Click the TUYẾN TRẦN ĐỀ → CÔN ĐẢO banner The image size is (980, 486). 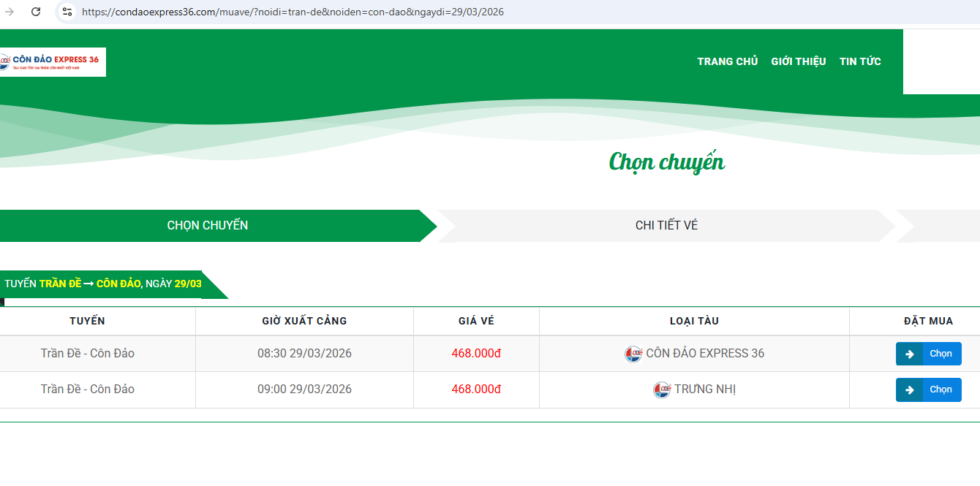click(102, 284)
